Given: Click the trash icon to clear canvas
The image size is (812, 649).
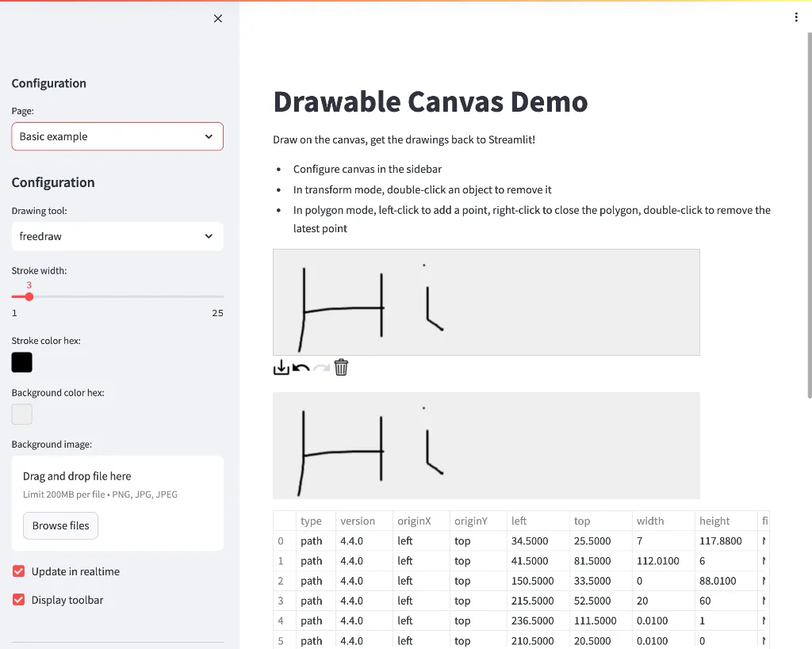Looking at the screenshot, I should (x=341, y=368).
